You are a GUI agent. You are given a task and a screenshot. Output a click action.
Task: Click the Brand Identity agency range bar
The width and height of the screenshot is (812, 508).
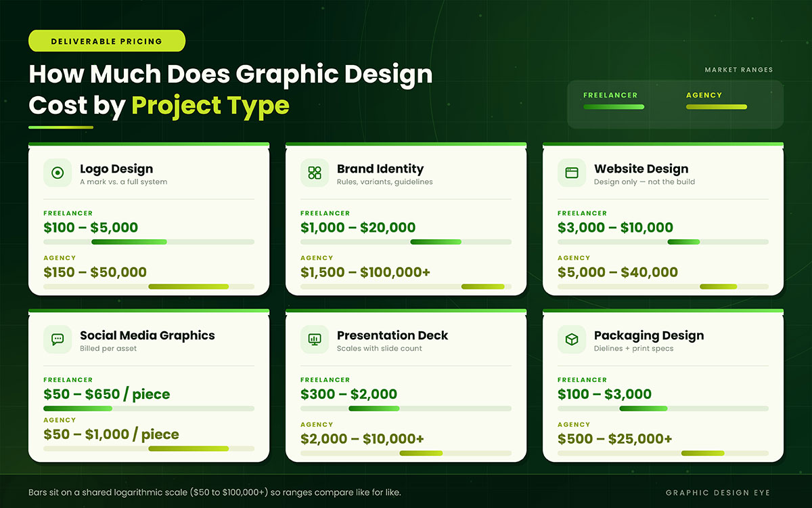pyautogui.click(x=483, y=287)
